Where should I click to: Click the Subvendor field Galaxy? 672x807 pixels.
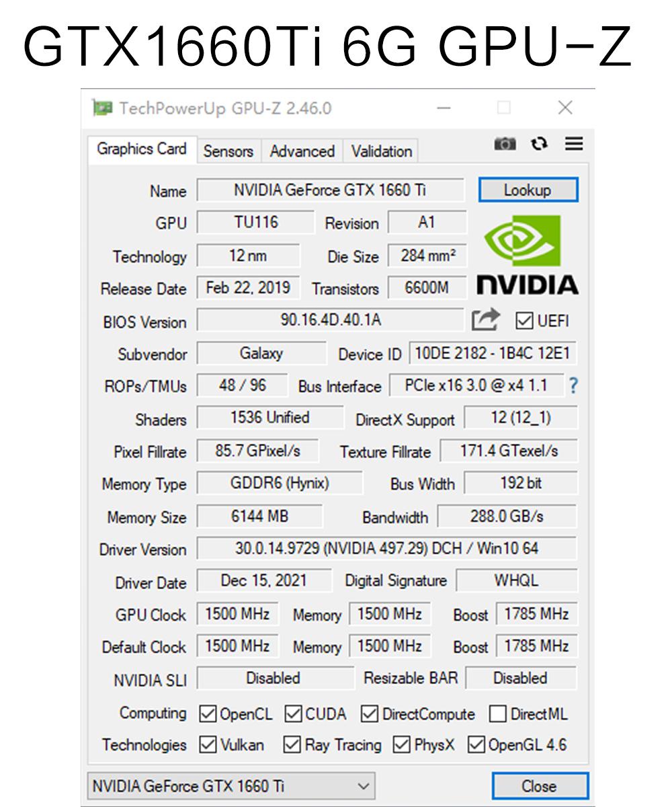point(261,353)
